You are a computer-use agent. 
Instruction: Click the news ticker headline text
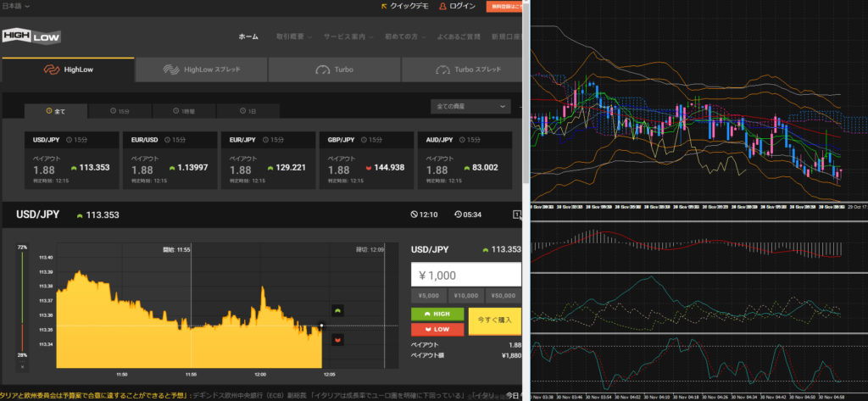(x=247, y=395)
